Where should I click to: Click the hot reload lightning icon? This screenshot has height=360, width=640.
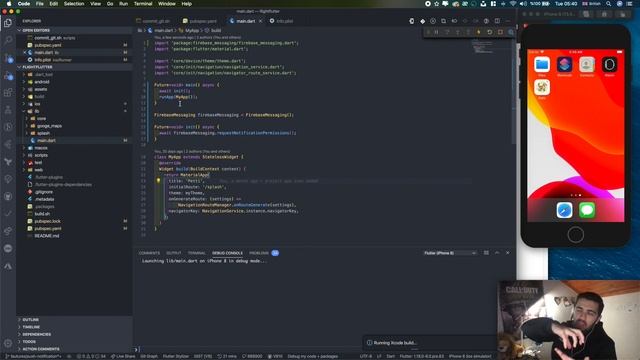[x=479, y=32]
